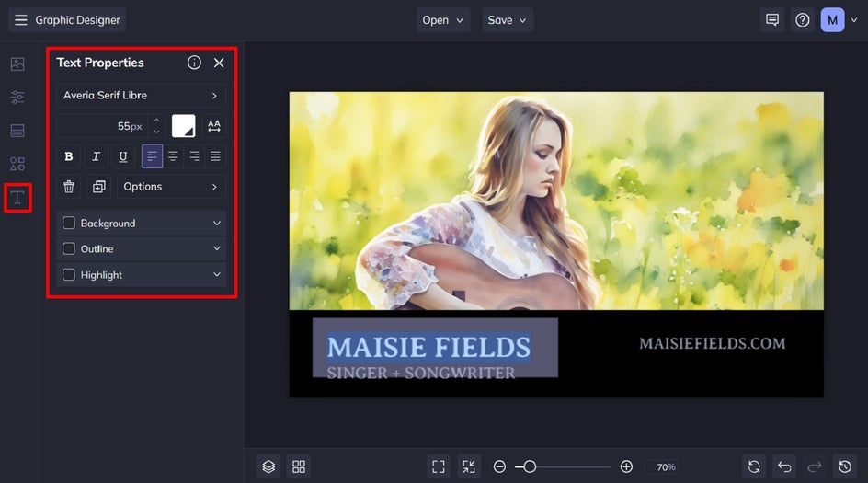
Task: Open the grid view icon
Action: (299, 467)
